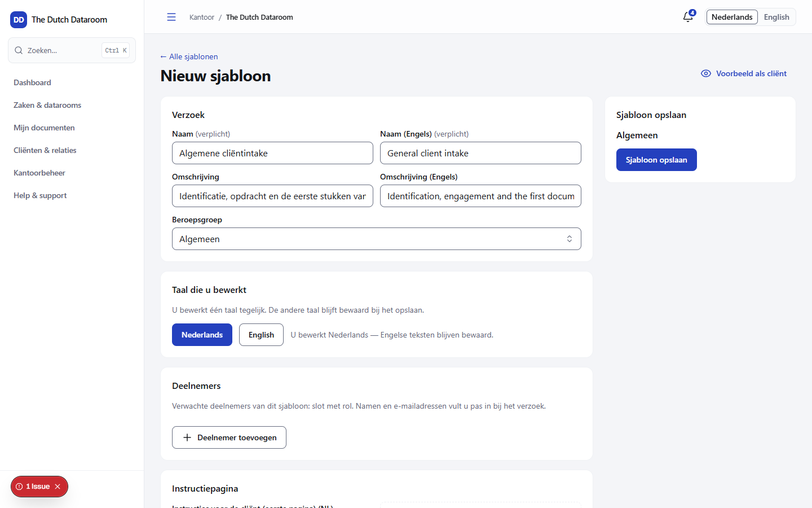Click the DD logo badge
The image size is (812, 508).
click(x=19, y=20)
